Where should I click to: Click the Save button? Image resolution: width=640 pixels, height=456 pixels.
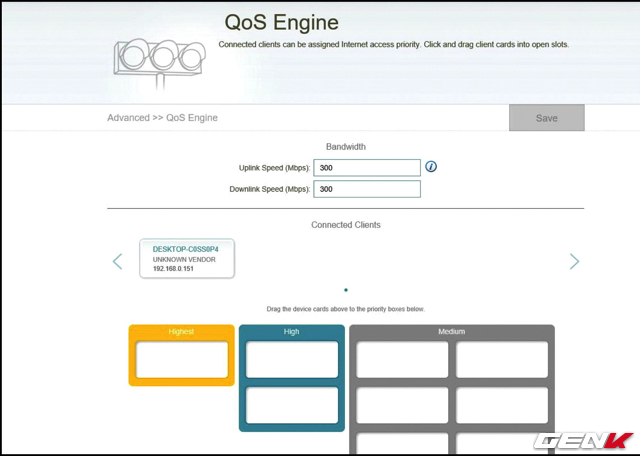click(x=546, y=118)
